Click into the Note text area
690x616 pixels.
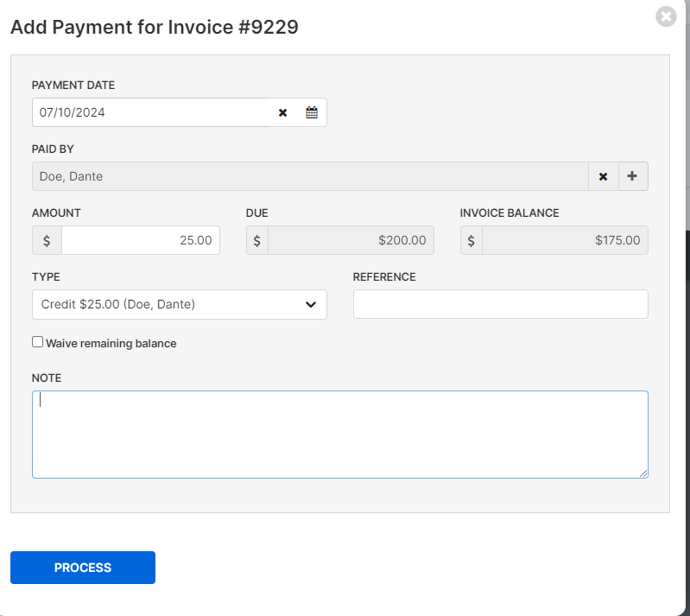(x=340, y=435)
